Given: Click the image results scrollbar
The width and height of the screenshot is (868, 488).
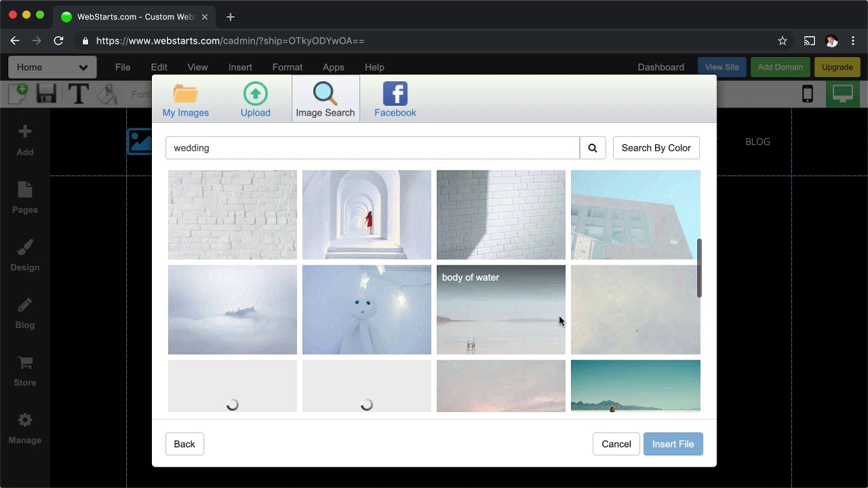Looking at the screenshot, I should (699, 268).
